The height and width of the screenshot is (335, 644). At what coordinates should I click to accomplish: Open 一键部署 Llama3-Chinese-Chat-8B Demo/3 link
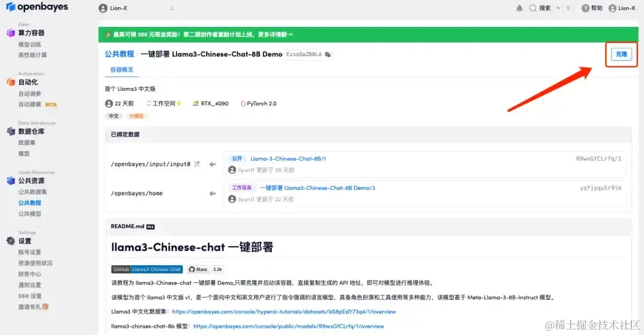point(317,188)
